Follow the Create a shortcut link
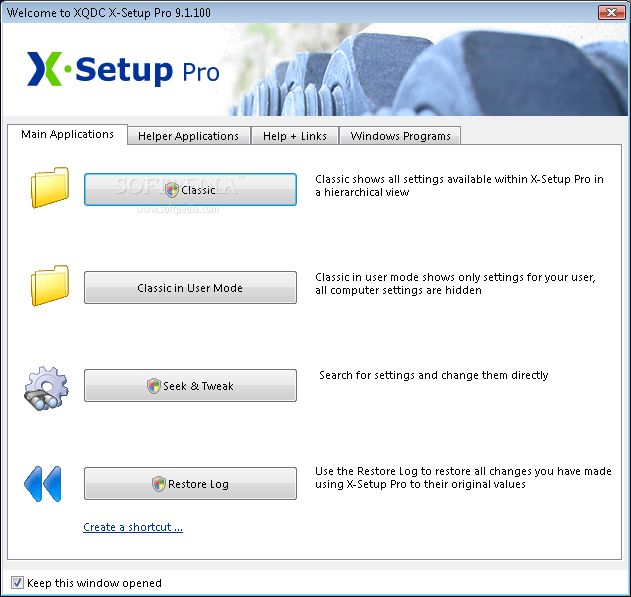 tap(133, 527)
